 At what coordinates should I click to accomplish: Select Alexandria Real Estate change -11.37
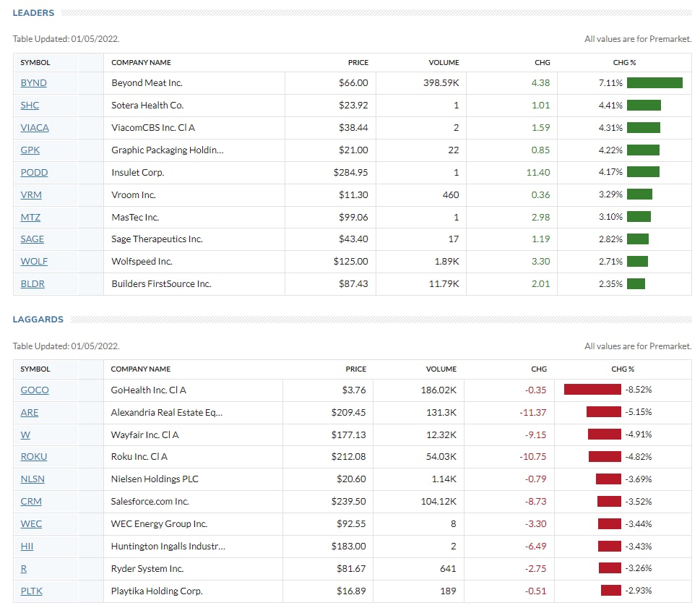click(532, 412)
